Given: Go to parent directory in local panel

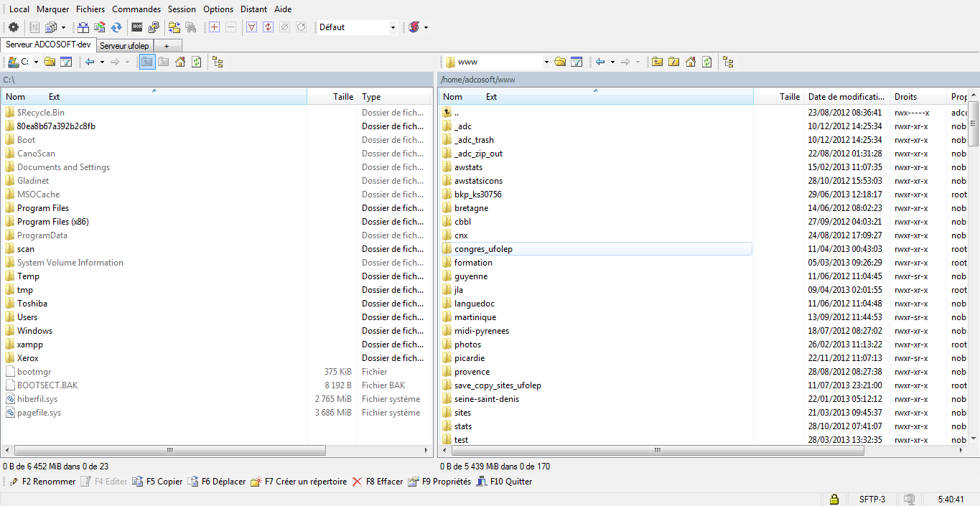Looking at the screenshot, I should tap(147, 62).
